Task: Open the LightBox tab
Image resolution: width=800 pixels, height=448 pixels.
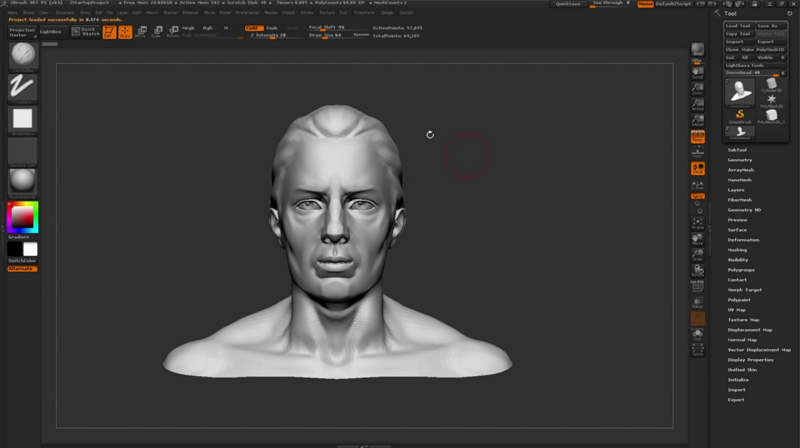Action: (x=49, y=32)
